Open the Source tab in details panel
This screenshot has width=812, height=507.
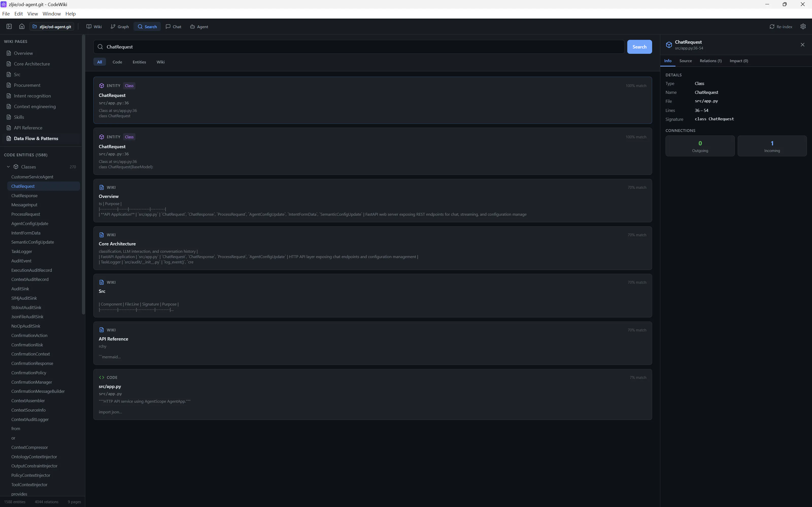(685, 61)
